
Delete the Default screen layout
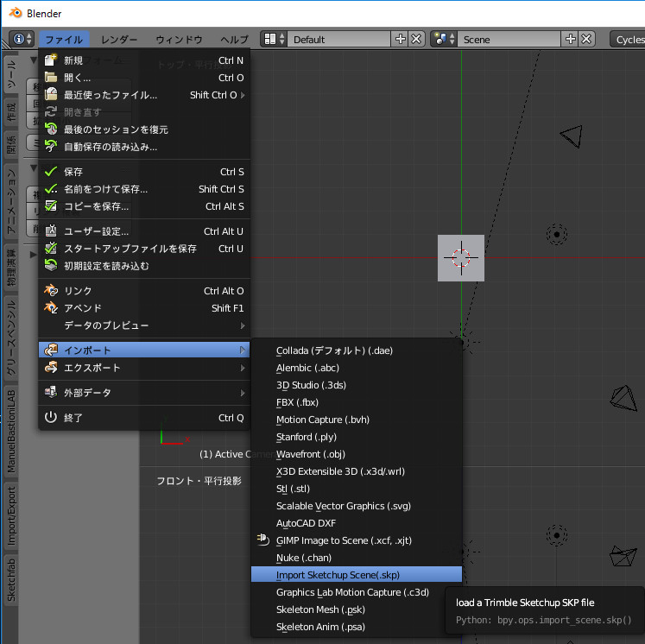pyautogui.click(x=417, y=39)
